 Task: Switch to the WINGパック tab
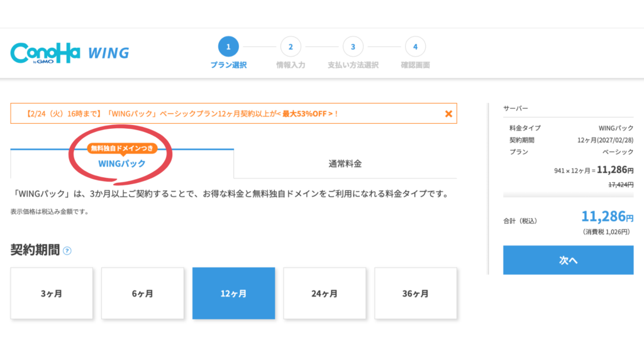[x=122, y=163]
